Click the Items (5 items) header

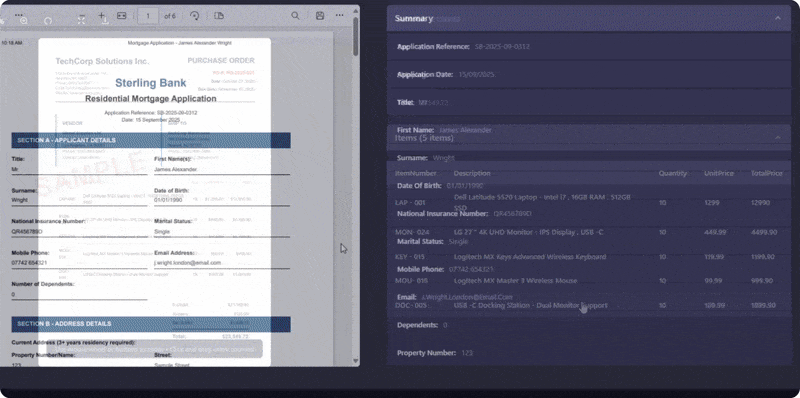click(x=589, y=138)
